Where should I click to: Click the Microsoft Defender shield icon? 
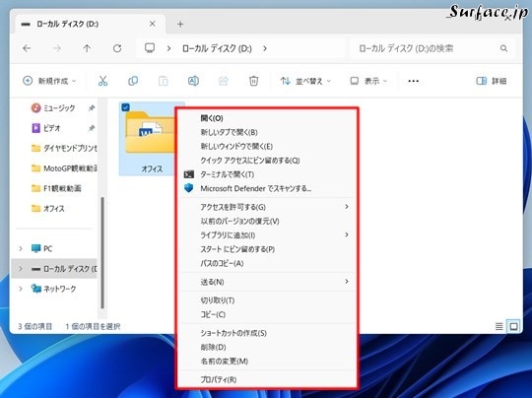[x=189, y=188]
